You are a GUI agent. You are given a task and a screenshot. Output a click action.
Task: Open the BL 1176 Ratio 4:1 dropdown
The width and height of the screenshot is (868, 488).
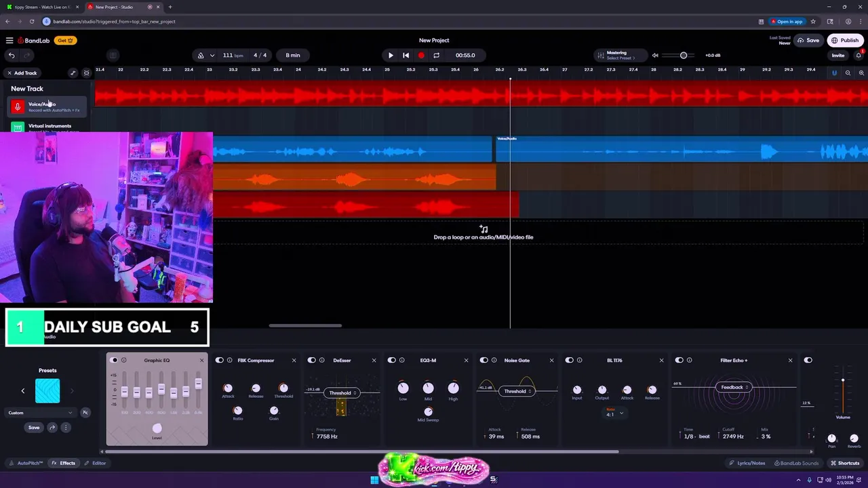(x=615, y=413)
